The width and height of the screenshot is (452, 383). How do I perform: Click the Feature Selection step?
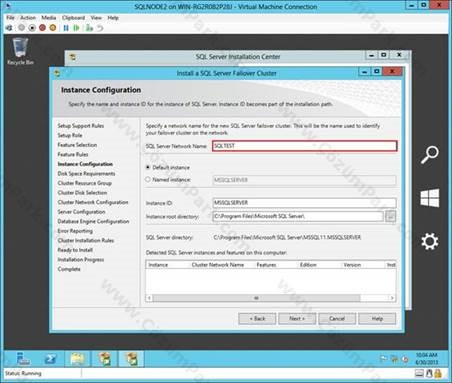(77, 145)
